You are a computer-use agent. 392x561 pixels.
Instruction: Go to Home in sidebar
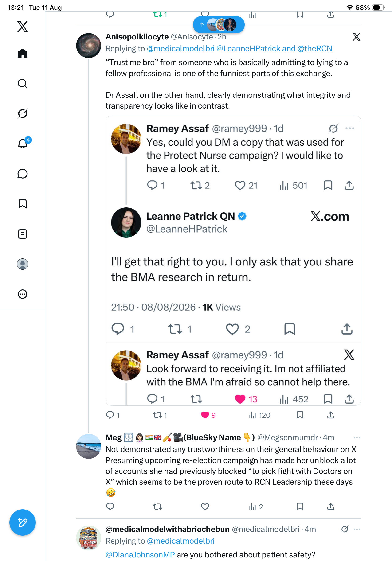click(23, 54)
